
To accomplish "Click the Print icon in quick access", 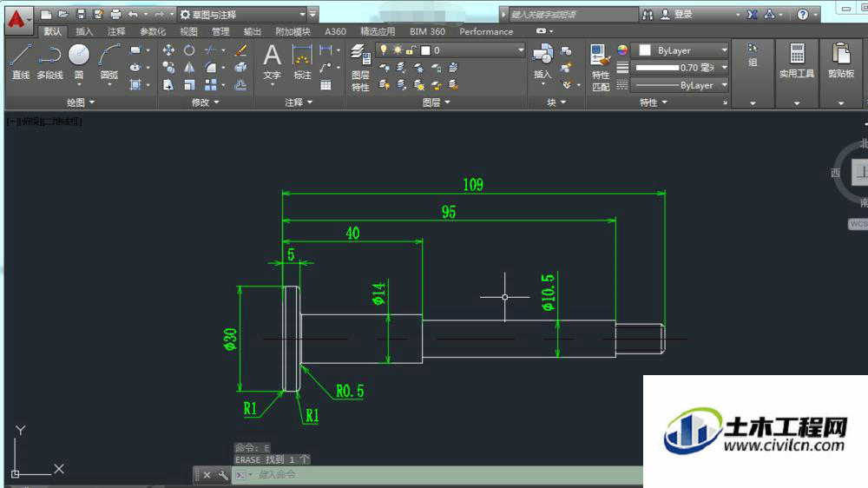I will click(x=115, y=14).
